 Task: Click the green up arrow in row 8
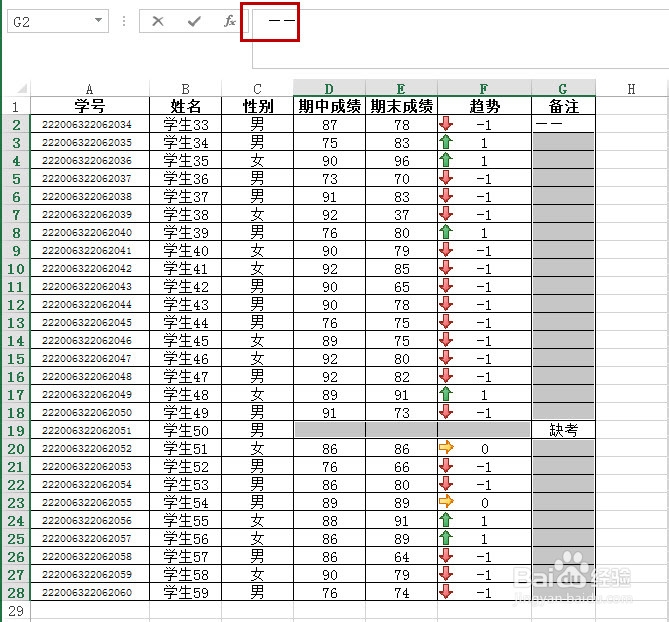[446, 232]
